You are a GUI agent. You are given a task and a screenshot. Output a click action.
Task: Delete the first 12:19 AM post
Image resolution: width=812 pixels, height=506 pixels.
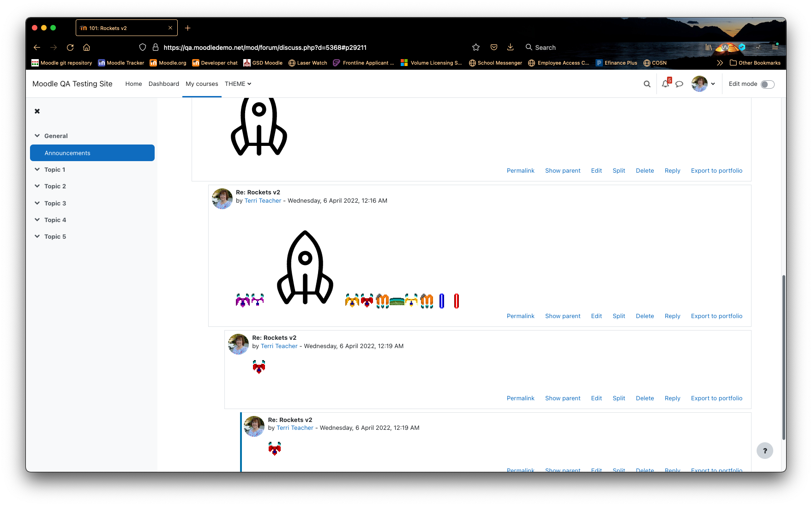click(644, 398)
